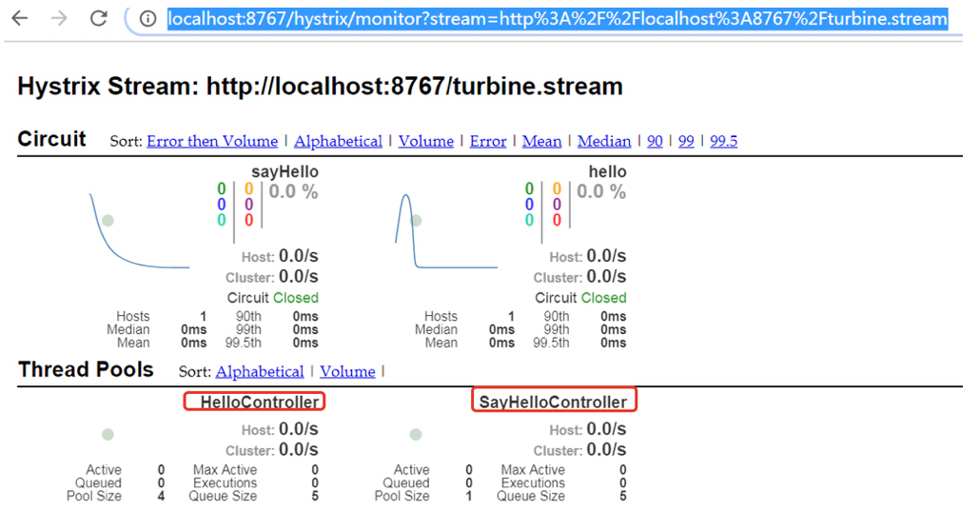Click hello orange timeout count
Viewport: 980px width, 512px height.
pos(557,188)
